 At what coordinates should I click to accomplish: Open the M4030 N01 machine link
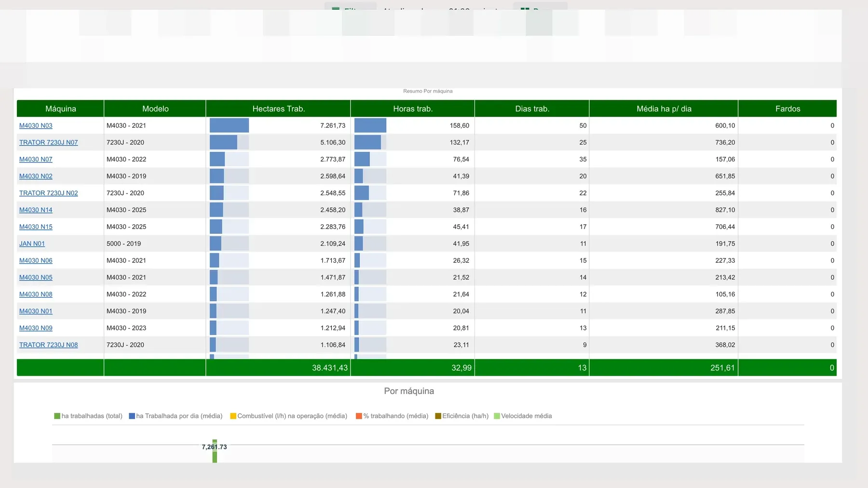36,311
